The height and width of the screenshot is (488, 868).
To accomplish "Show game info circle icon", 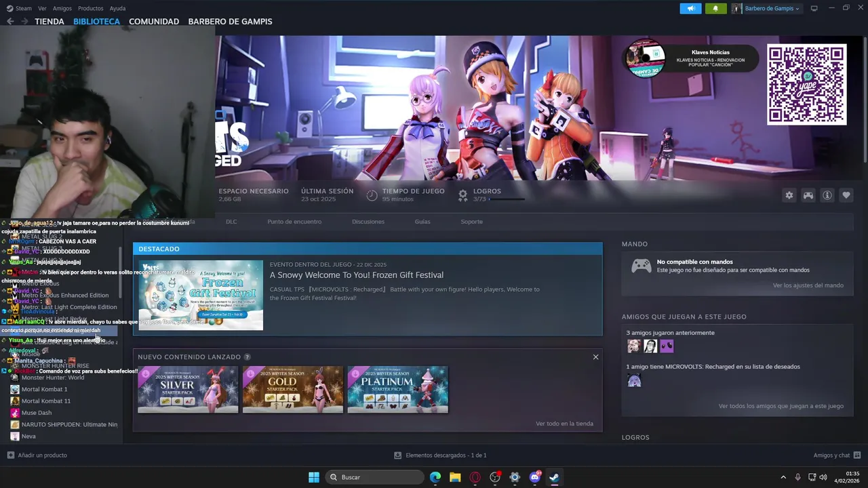I will [x=827, y=195].
